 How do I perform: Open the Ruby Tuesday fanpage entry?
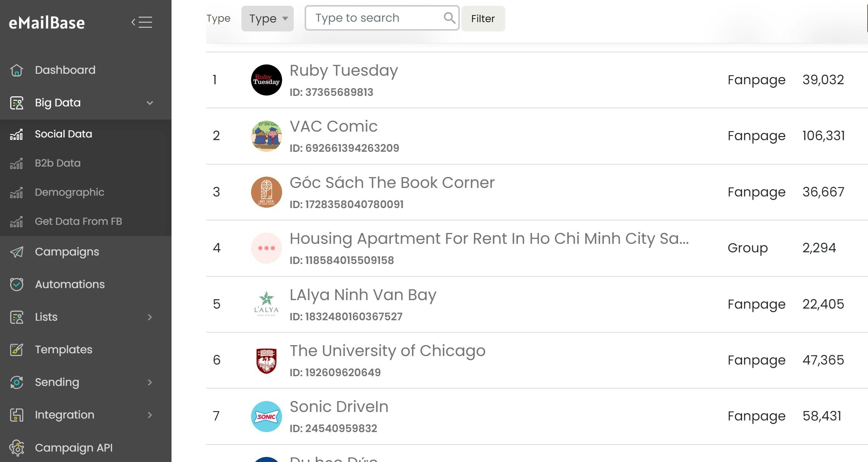click(343, 71)
